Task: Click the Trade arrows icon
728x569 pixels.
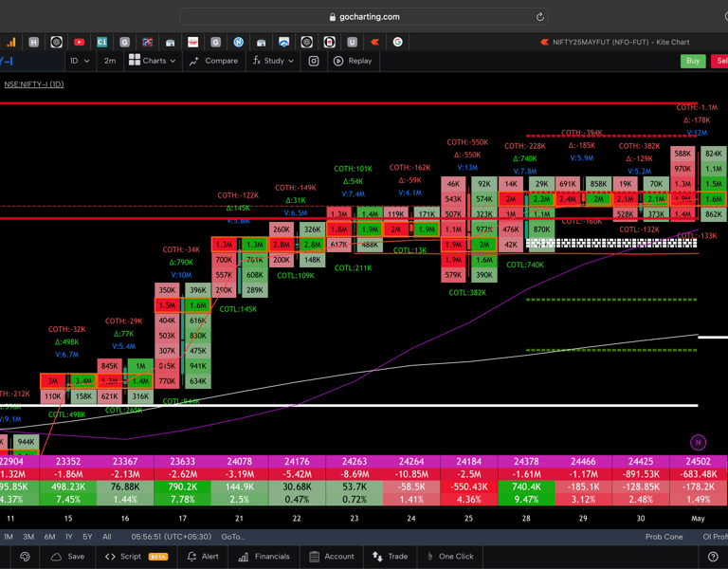Action: [377, 557]
